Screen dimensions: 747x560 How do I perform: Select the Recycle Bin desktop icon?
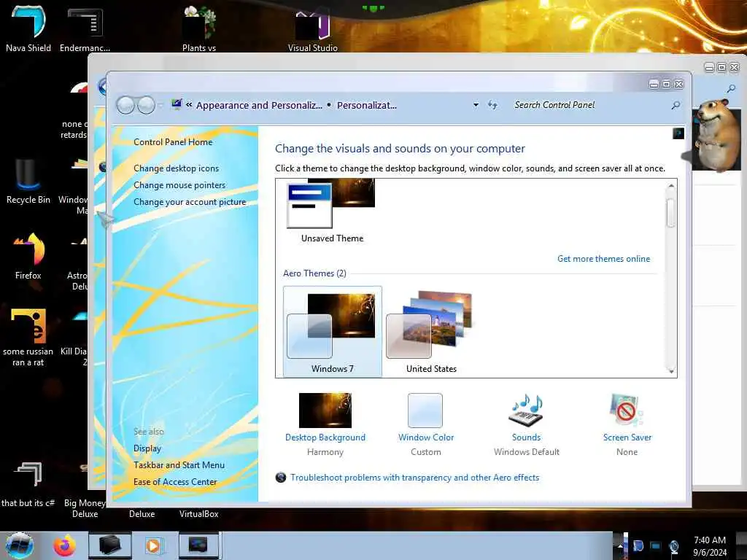click(x=28, y=181)
